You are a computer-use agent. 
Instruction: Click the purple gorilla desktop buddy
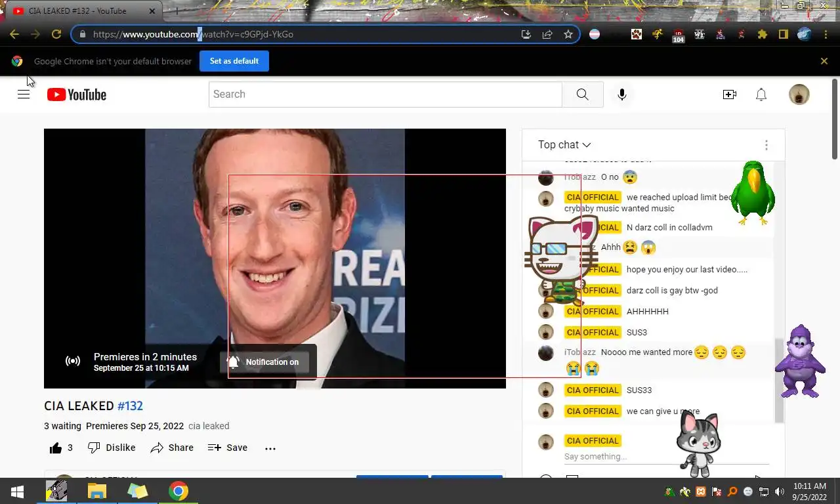coord(800,361)
